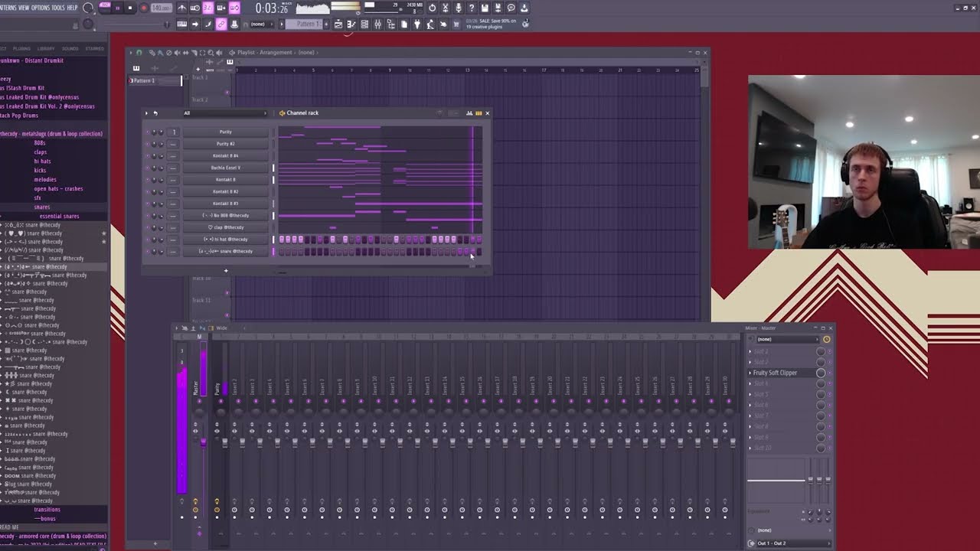Image resolution: width=980 pixels, height=551 pixels.
Task: Select Pattern 1 in the playlist picker
Action: coord(155,80)
